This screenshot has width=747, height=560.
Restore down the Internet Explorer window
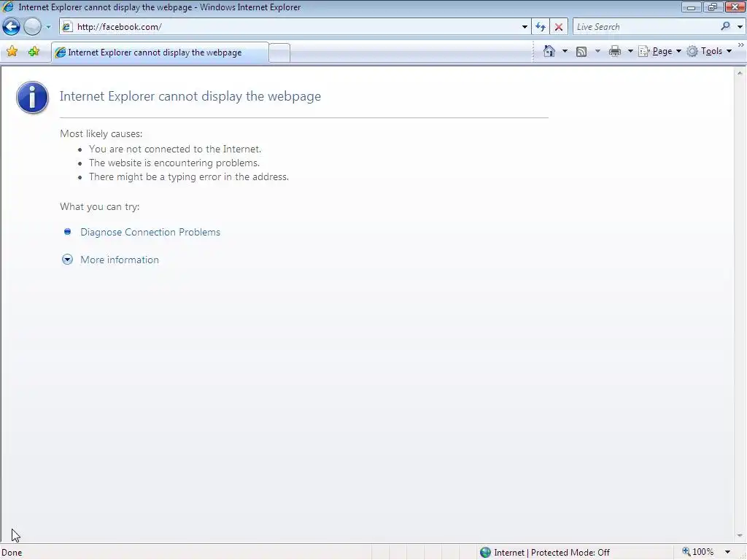(712, 7)
